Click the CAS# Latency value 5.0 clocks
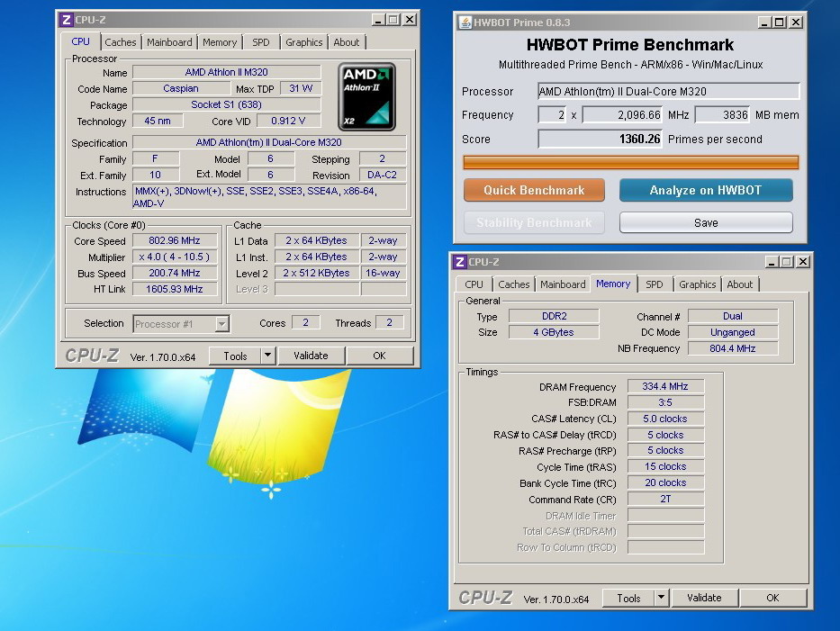Image resolution: width=840 pixels, height=631 pixels. [665, 419]
